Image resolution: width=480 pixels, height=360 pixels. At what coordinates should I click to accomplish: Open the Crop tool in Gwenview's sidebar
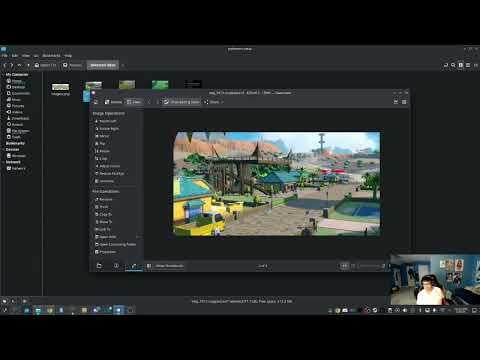point(101,159)
